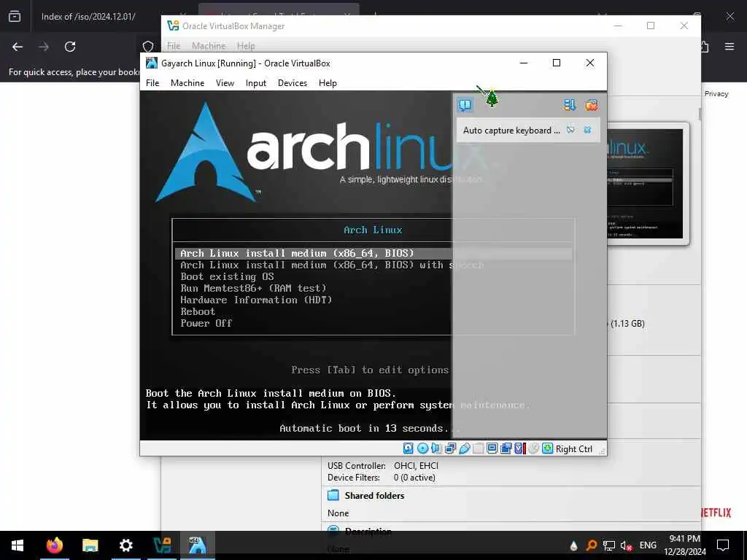This screenshot has width=747, height=560.
Task: Click the ENG language indicator in tray
Action: click(648, 545)
